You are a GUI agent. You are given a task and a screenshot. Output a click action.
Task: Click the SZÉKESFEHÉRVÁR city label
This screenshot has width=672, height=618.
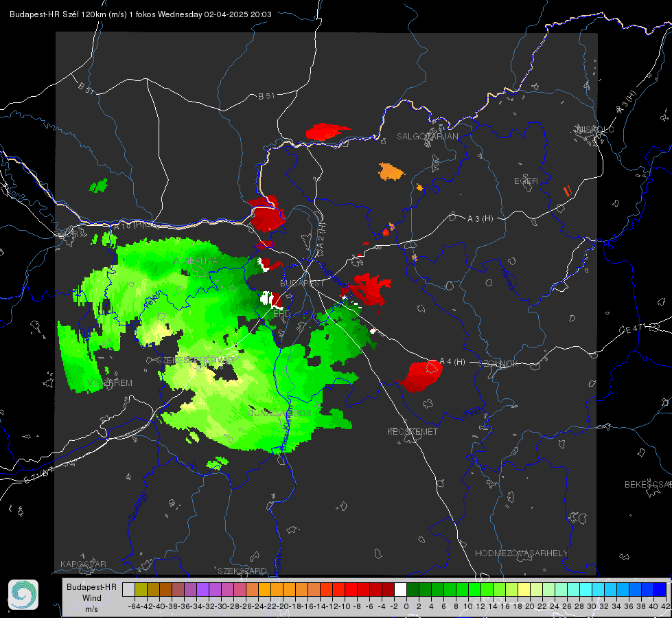point(196,360)
